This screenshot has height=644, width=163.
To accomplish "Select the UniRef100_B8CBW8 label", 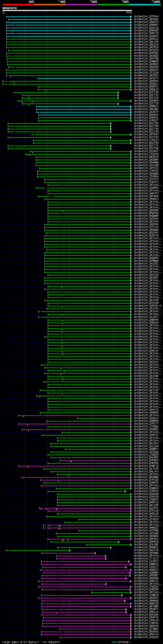I will tap(146, 477).
